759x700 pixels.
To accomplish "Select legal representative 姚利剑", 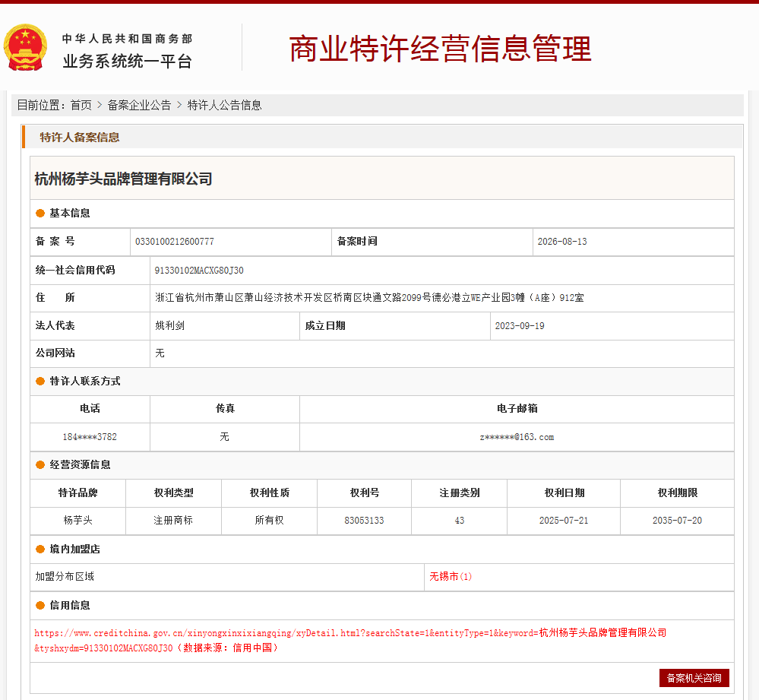I will click(170, 326).
